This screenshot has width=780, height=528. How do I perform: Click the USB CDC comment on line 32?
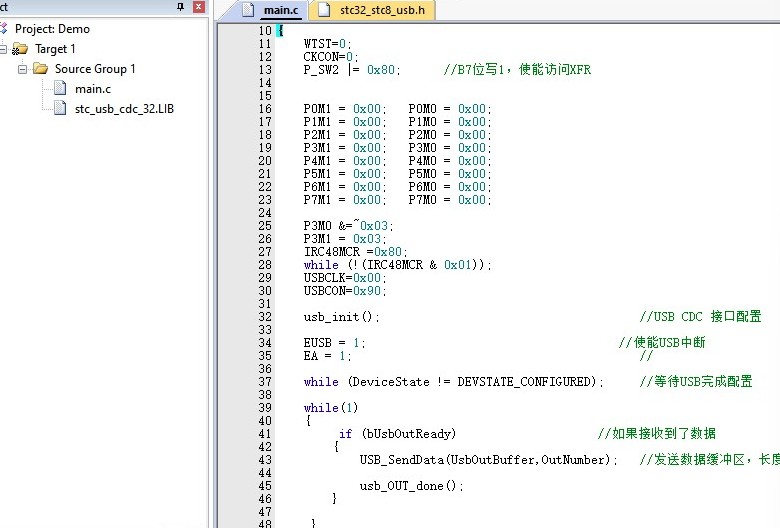tap(700, 317)
